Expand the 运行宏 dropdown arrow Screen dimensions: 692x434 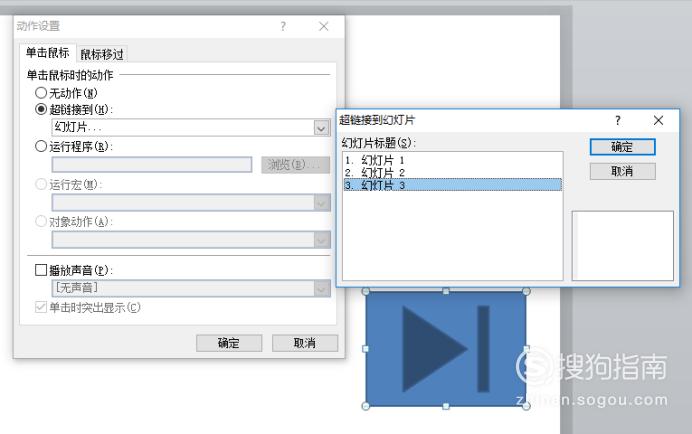(x=322, y=203)
